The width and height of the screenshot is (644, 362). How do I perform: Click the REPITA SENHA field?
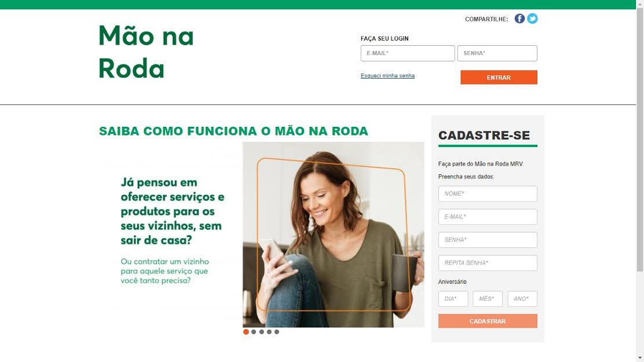coord(488,262)
